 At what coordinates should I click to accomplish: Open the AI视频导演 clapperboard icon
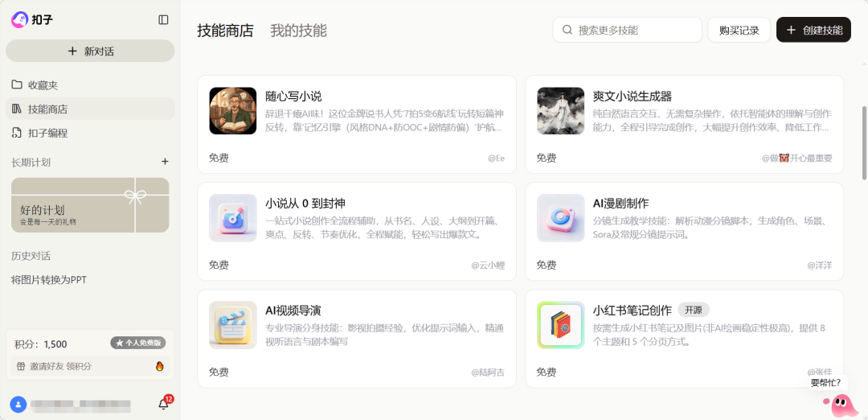coord(232,325)
